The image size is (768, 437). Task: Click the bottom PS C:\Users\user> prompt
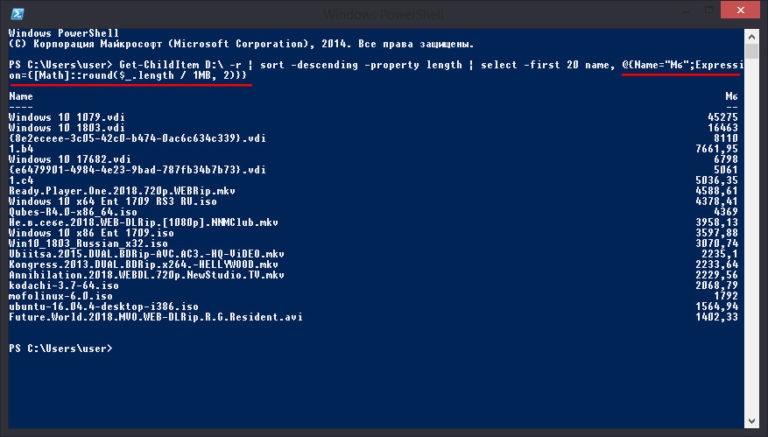[60, 348]
